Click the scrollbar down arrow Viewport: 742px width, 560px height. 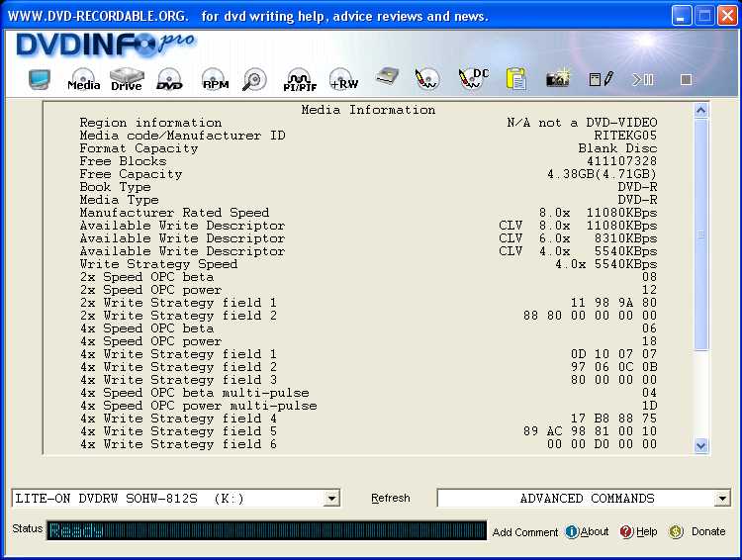[x=701, y=445]
